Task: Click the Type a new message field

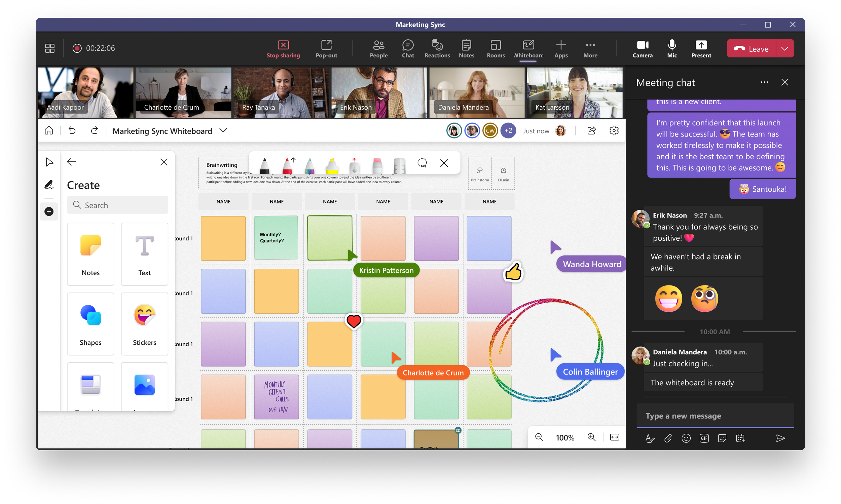Action: click(x=715, y=416)
